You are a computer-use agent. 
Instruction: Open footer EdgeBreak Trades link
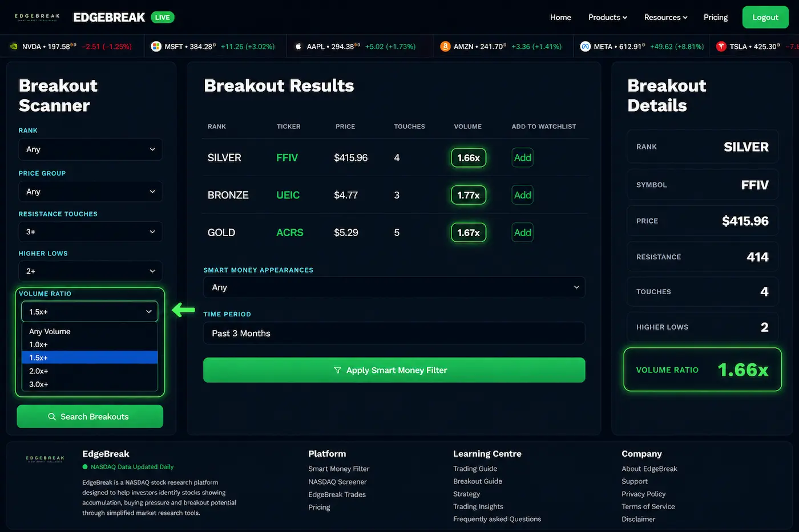(337, 494)
